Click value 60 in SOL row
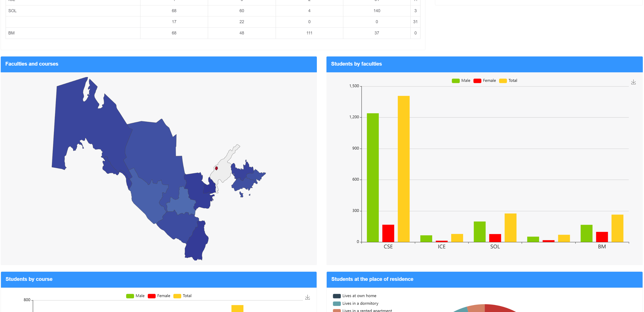Image resolution: width=644 pixels, height=312 pixels. coord(241,11)
